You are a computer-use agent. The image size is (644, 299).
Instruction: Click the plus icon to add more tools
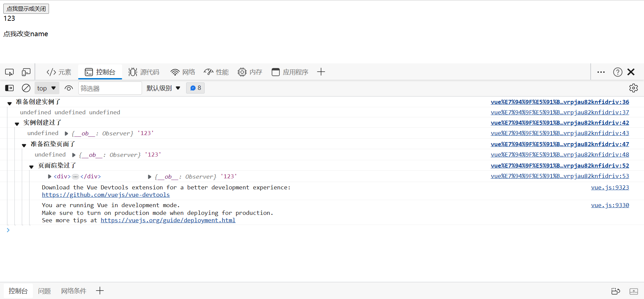321,72
